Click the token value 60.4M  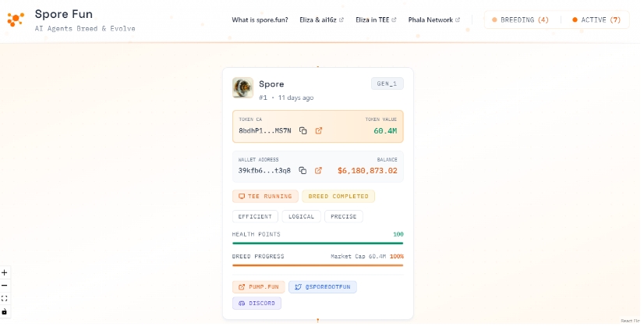[385, 131]
